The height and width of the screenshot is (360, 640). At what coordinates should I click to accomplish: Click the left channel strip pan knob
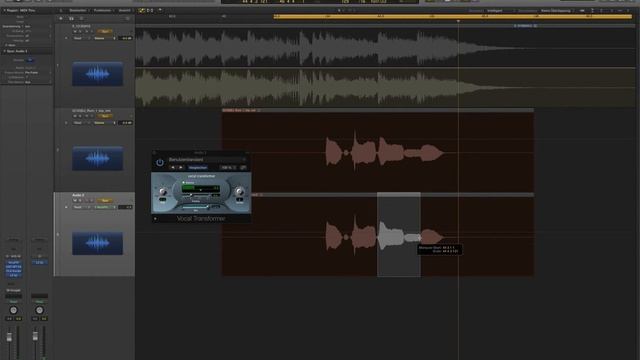pyautogui.click(x=13, y=310)
